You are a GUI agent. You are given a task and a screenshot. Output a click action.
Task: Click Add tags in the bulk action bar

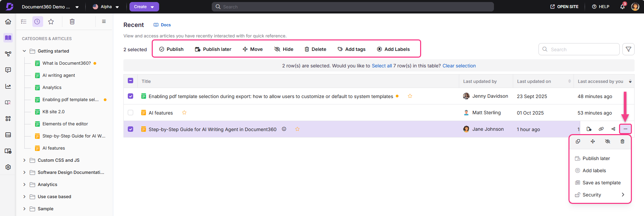pyautogui.click(x=351, y=49)
